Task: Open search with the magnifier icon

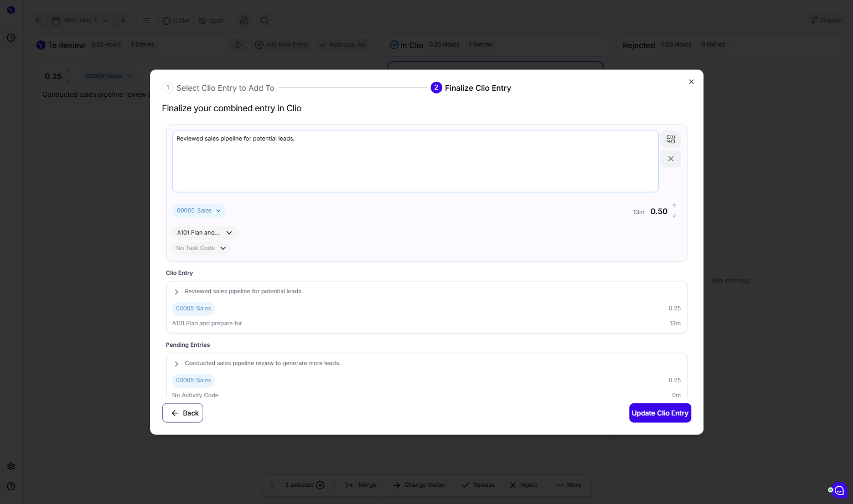Action: pyautogui.click(x=265, y=20)
